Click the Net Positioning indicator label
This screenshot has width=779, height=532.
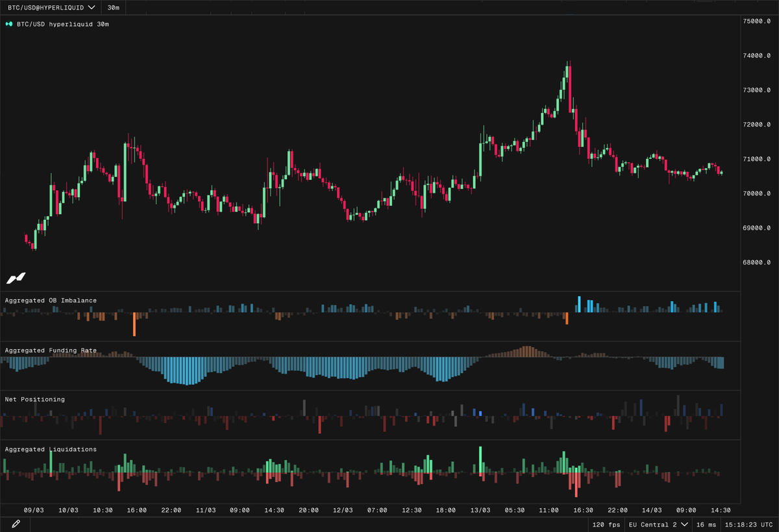coord(35,399)
